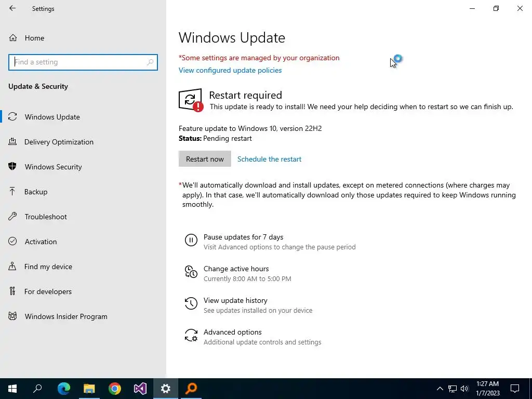Open the notification center icon

515,389
